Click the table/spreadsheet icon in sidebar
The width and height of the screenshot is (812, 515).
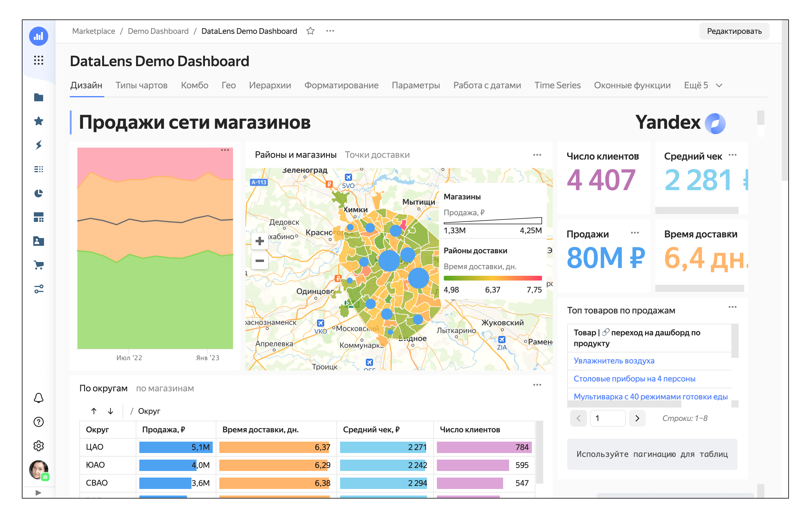[39, 171]
